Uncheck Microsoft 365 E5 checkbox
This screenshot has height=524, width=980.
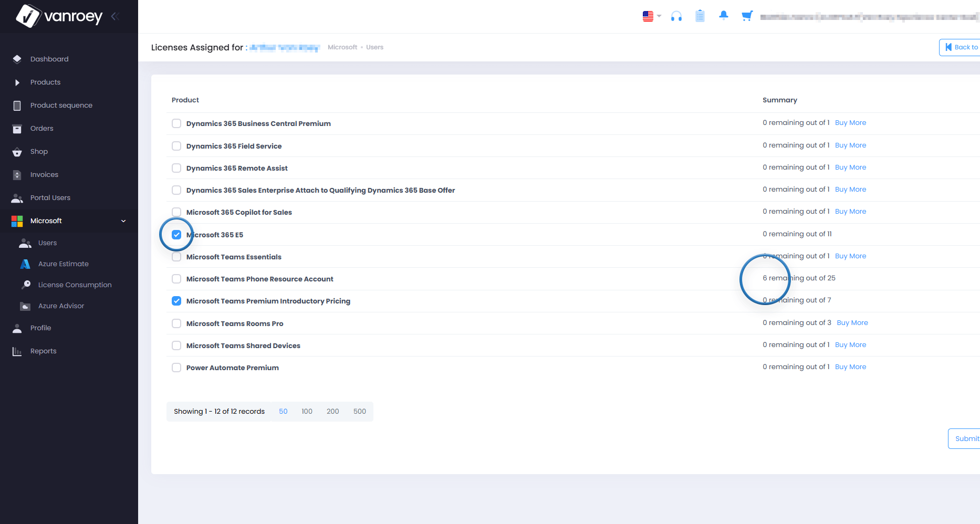(176, 235)
